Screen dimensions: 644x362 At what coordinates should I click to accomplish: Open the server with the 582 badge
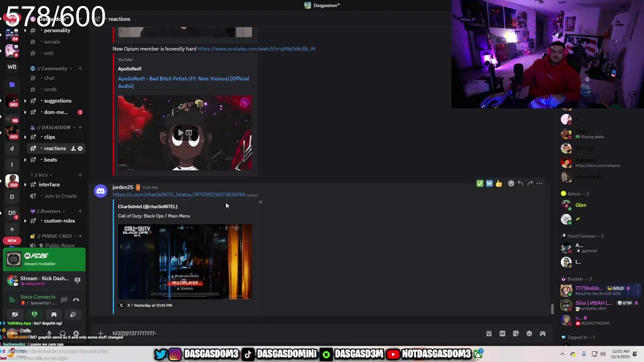point(12,101)
